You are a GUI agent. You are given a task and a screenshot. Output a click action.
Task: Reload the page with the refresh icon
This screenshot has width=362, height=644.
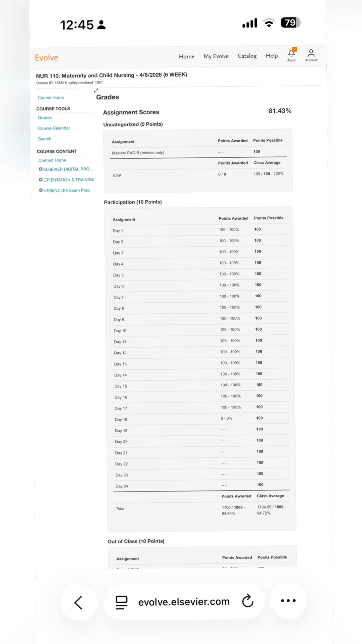click(x=248, y=601)
